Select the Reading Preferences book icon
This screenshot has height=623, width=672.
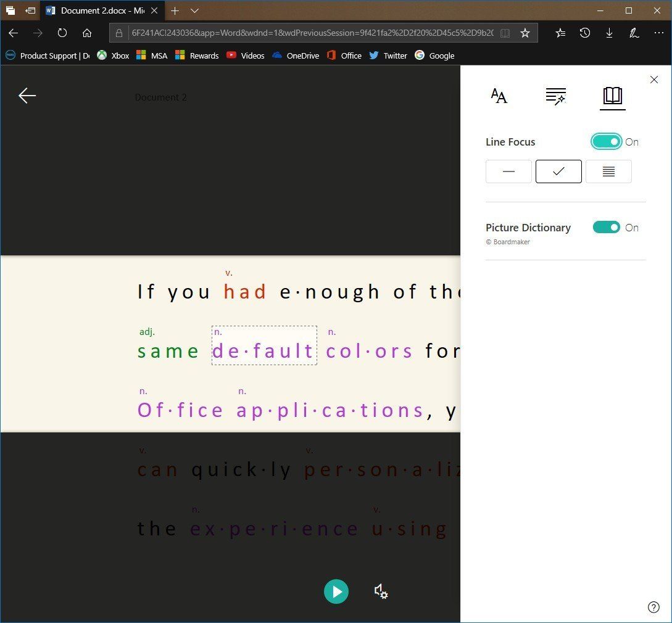coord(612,97)
